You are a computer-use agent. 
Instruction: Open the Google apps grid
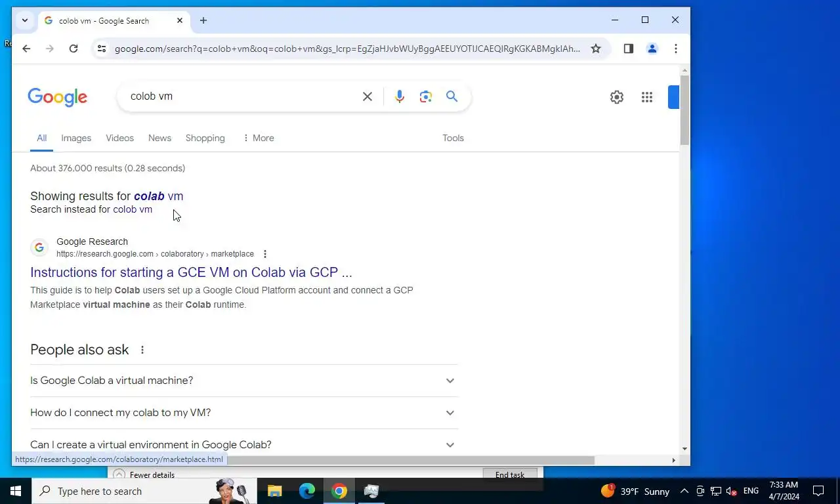point(647,97)
